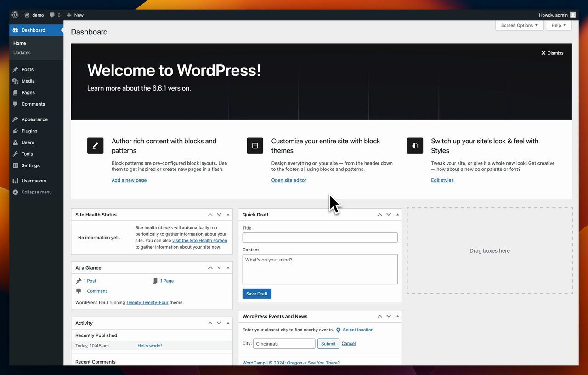The width and height of the screenshot is (588, 375).
Task: Toggle the At a Glance panel
Action: (x=228, y=268)
